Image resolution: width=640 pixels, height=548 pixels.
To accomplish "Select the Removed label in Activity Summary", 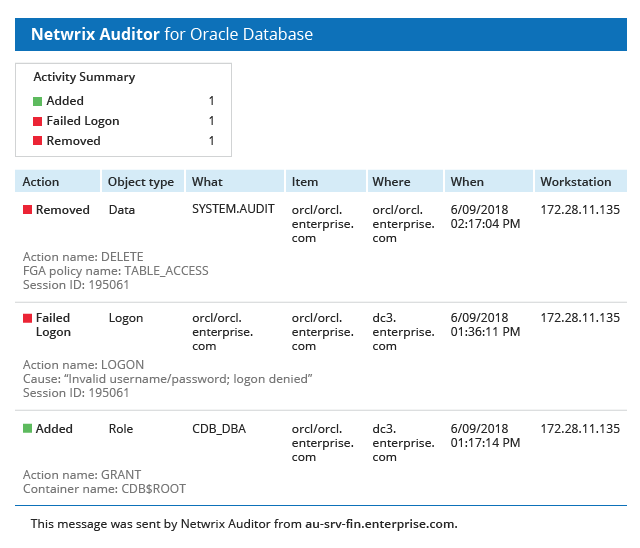I will [73, 141].
